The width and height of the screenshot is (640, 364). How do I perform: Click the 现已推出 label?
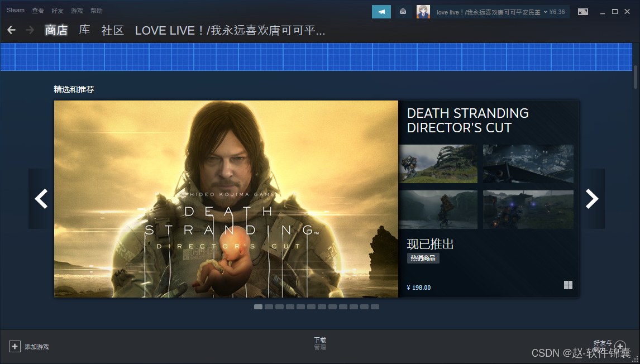(430, 244)
